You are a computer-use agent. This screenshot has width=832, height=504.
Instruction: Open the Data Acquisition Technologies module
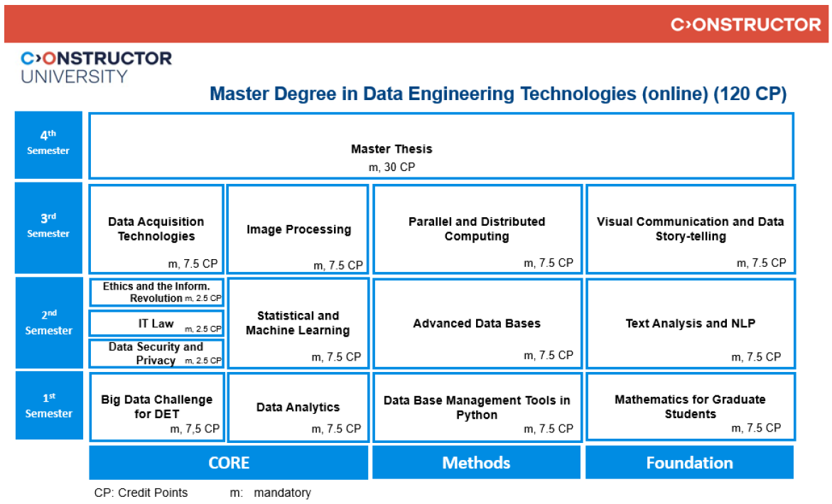click(156, 229)
